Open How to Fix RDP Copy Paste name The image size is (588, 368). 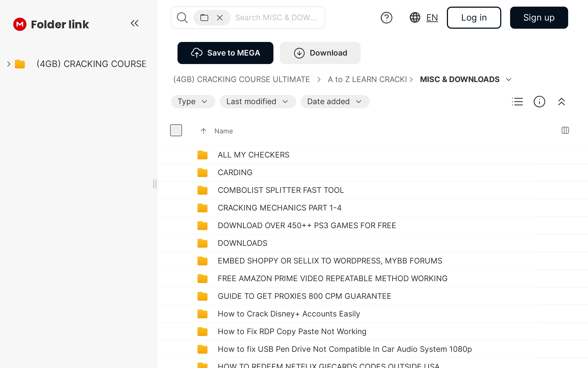click(x=292, y=332)
